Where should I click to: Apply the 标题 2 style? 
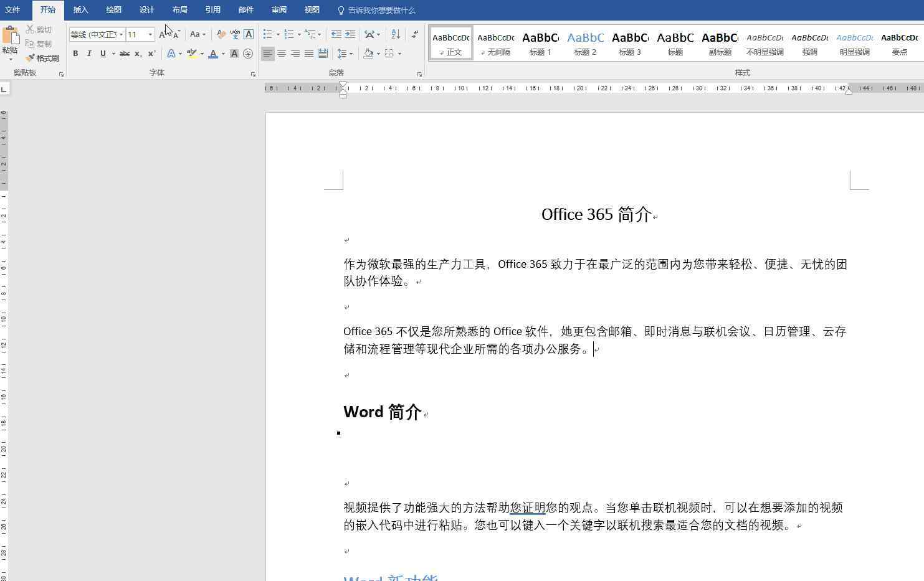coord(586,43)
